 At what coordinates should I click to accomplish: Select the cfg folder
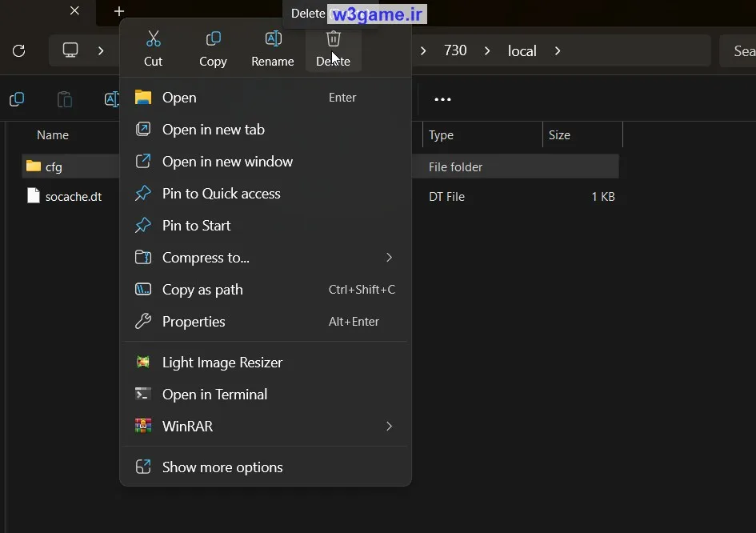pyautogui.click(x=54, y=167)
